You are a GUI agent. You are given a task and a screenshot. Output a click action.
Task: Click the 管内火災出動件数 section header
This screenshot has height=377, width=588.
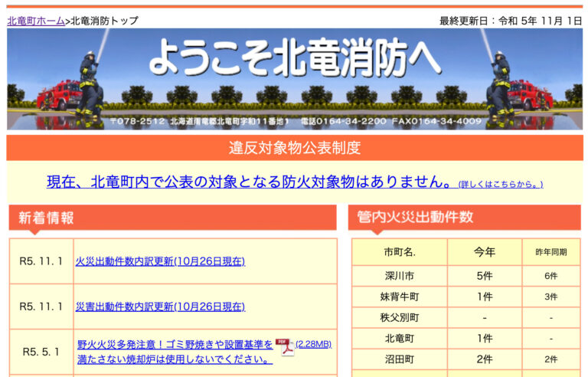416,218
